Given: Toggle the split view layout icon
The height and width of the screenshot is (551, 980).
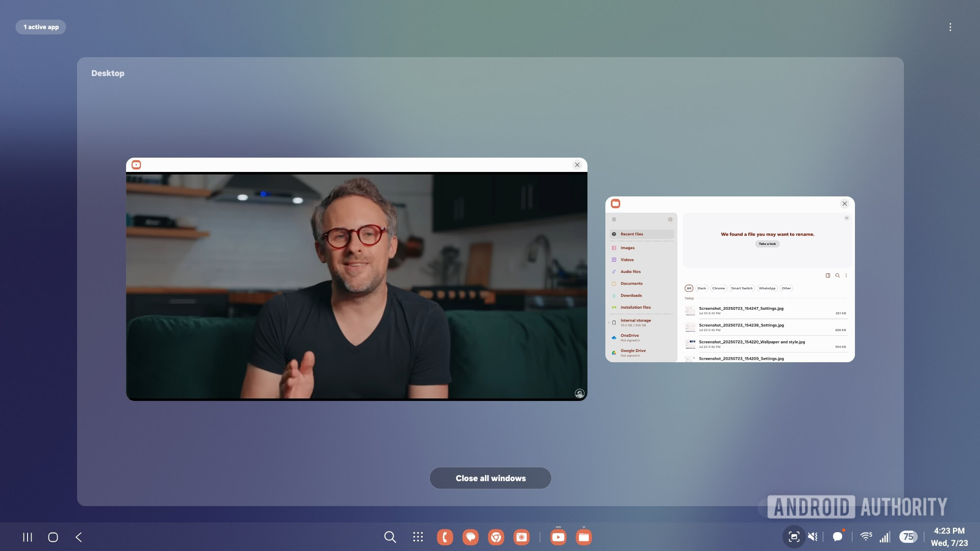Looking at the screenshot, I should (828, 275).
